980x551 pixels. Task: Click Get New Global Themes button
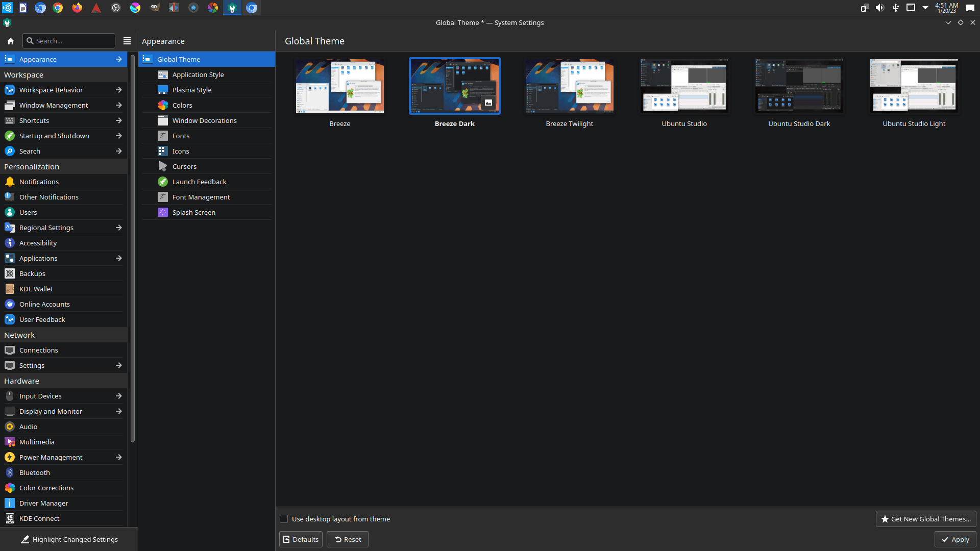coord(926,519)
